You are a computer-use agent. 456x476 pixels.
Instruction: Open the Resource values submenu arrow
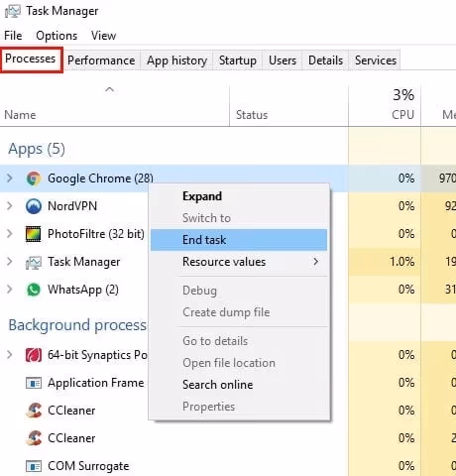pos(316,262)
